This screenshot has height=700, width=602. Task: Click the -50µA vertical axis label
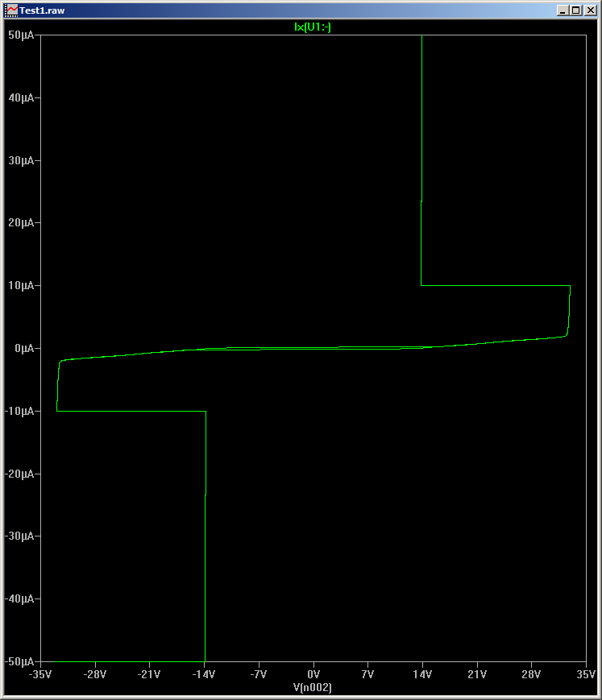coord(19,661)
